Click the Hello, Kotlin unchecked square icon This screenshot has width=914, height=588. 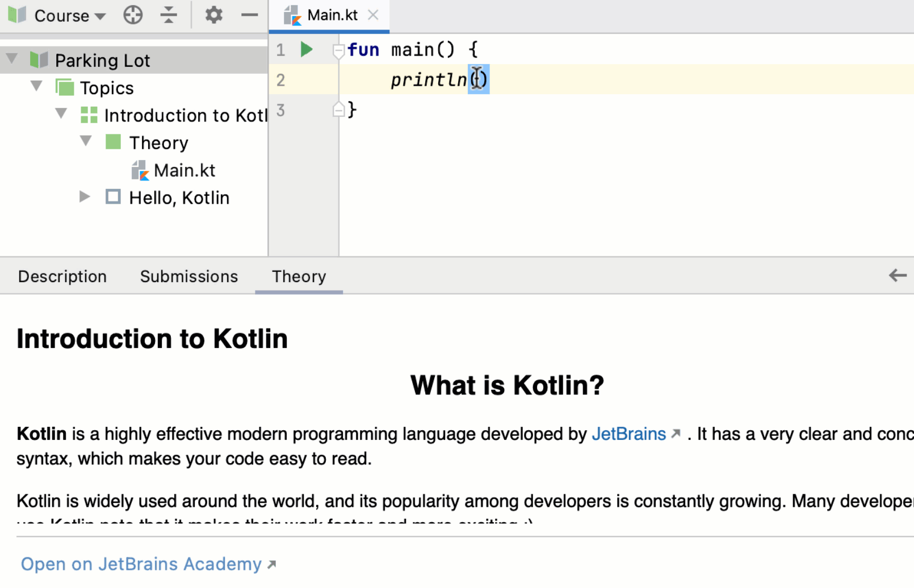point(113,196)
